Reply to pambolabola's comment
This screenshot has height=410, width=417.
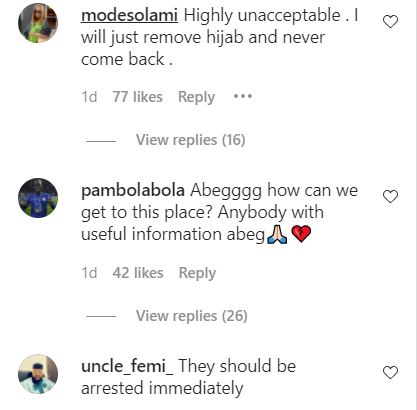(x=197, y=273)
